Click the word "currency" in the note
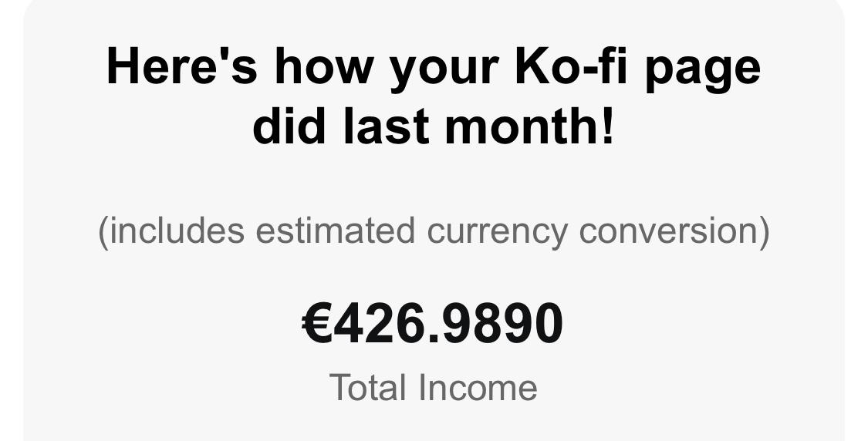Screen dimensions: 868x441 click(497, 232)
